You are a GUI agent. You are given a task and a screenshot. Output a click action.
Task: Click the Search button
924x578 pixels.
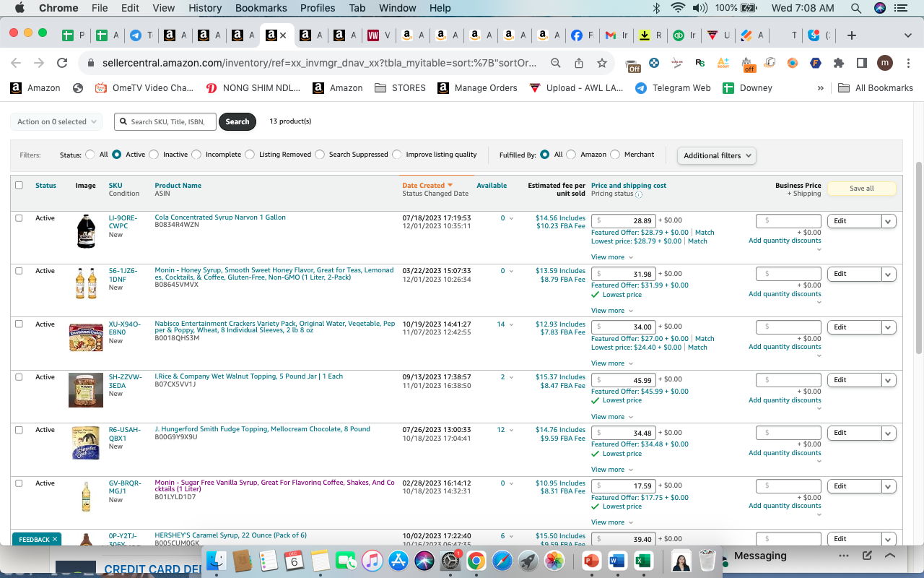[237, 122]
